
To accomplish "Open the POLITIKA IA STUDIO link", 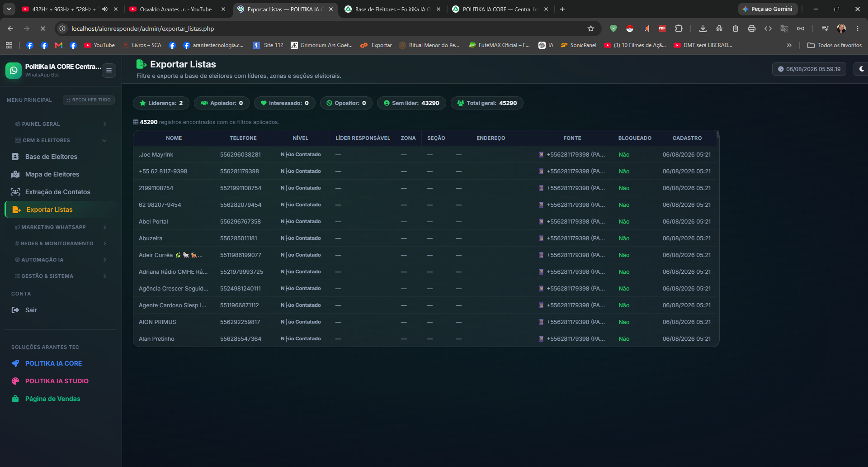I will [x=57, y=381].
